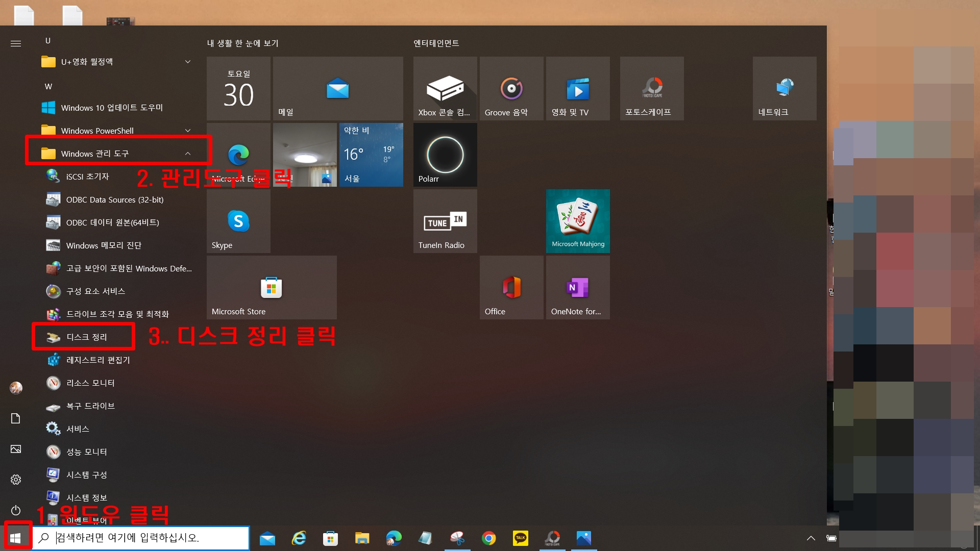
Task: Select 디스크 정리 from the list
Action: (86, 337)
